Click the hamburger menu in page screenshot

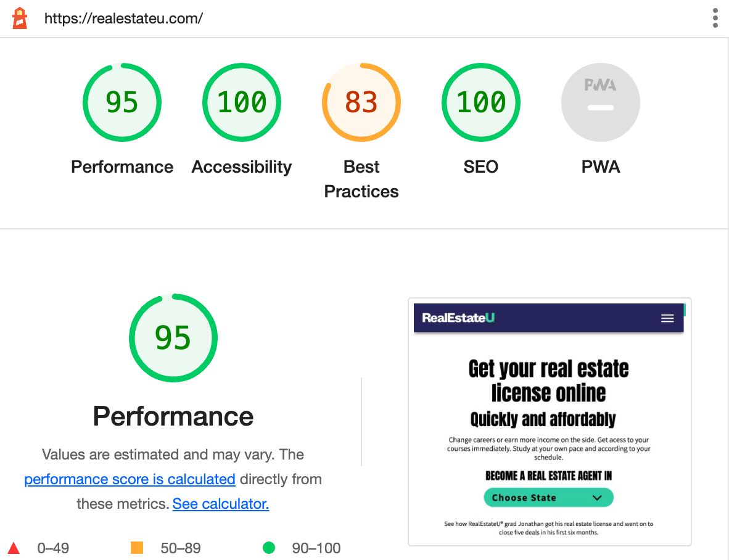[x=667, y=318]
